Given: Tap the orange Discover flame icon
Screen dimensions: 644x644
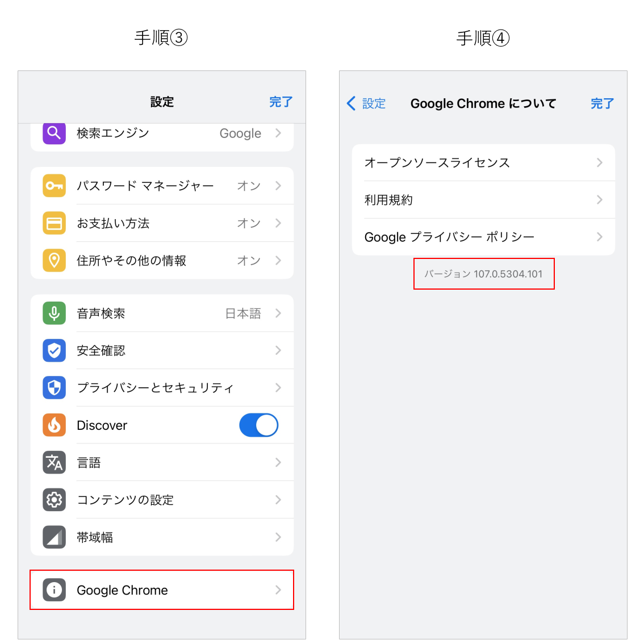Looking at the screenshot, I should tap(54, 425).
